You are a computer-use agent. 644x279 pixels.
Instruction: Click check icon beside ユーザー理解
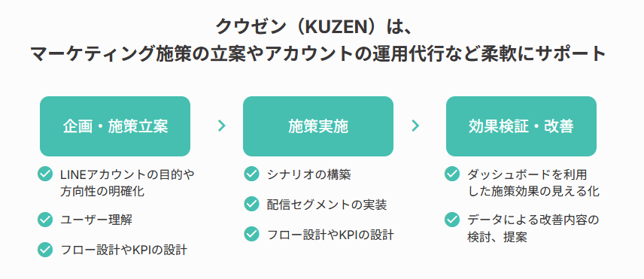pos(45,220)
